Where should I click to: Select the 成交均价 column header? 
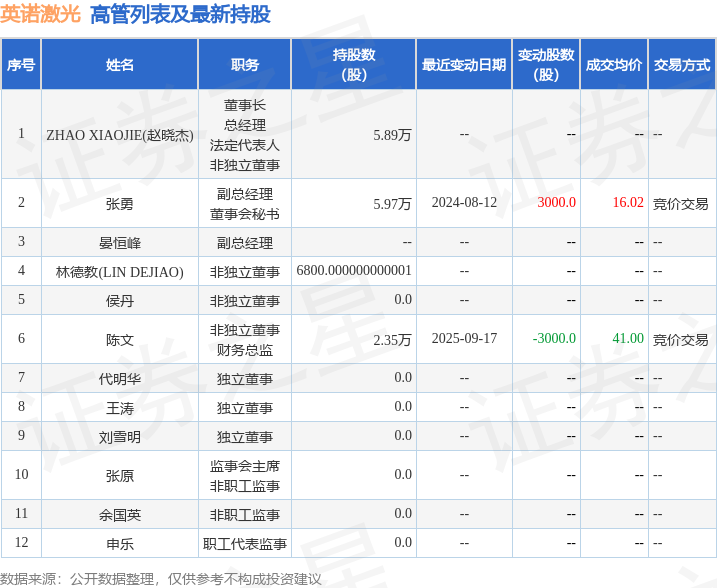614,64
